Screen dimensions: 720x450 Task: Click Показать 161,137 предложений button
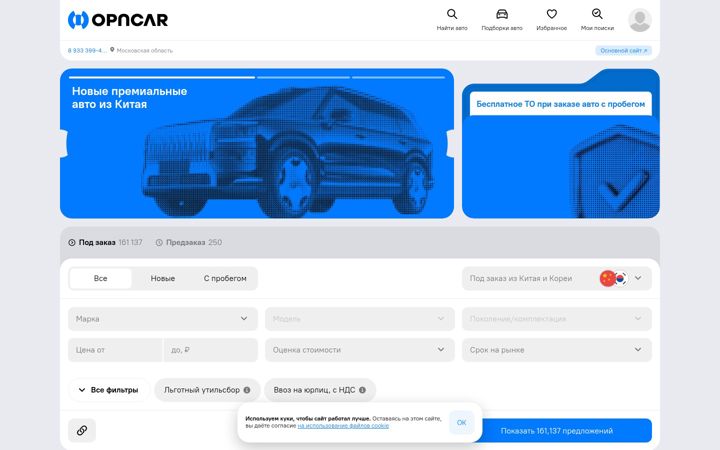557,431
